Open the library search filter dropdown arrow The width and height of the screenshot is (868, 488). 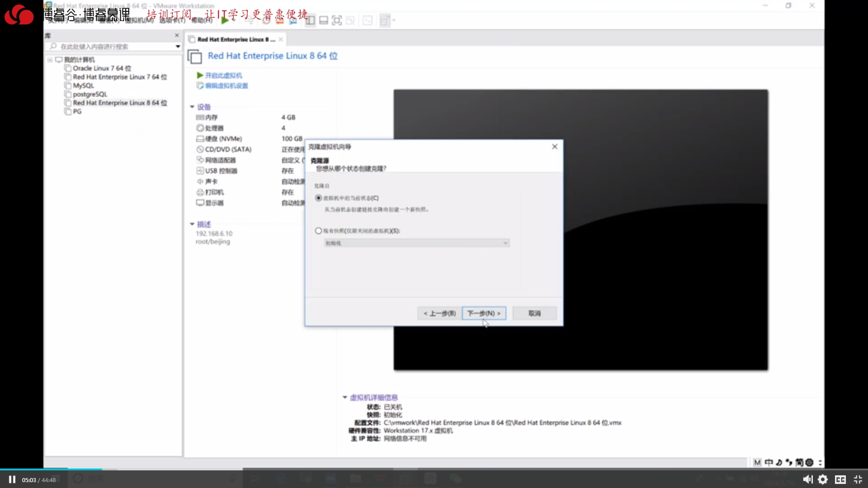click(x=178, y=47)
